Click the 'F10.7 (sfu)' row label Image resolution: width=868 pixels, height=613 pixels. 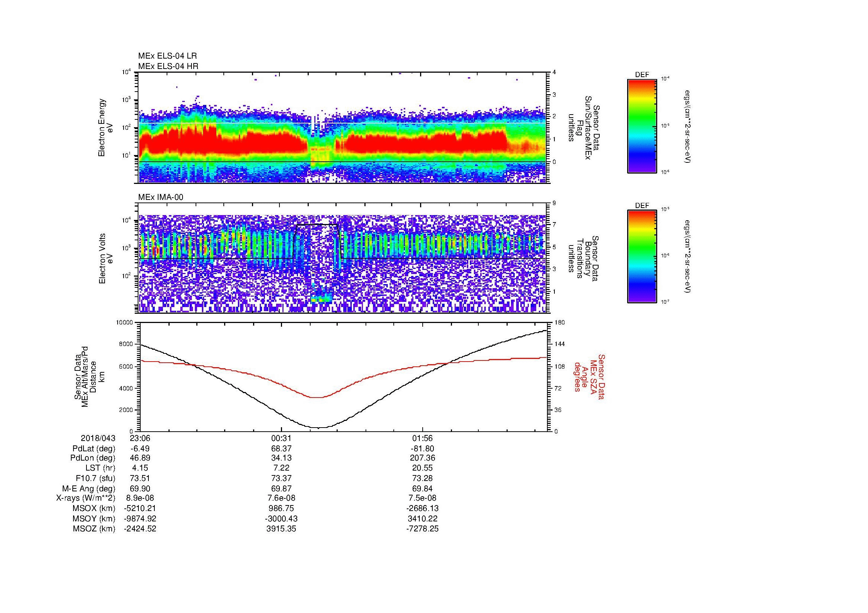(x=95, y=478)
